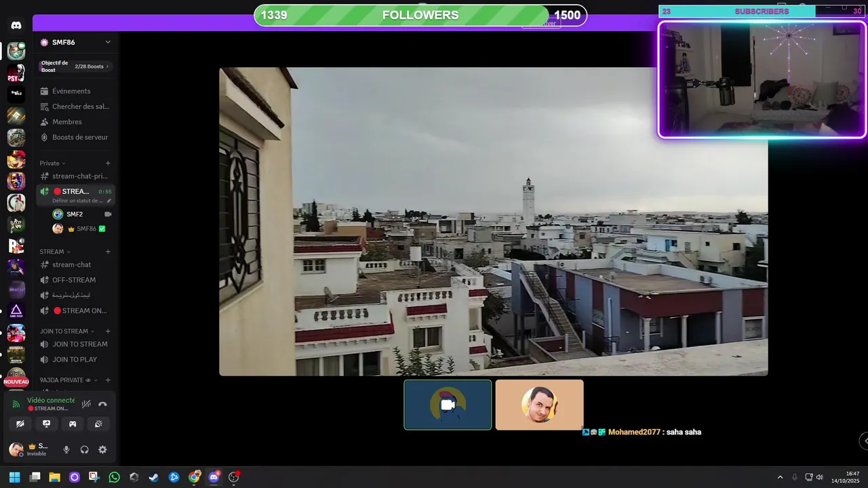Click SMF2 camera icon in voice list
The image size is (868, 488).
pyautogui.click(x=108, y=214)
